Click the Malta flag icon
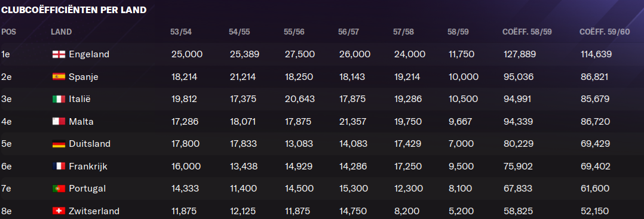The image size is (644, 219). pos(59,121)
